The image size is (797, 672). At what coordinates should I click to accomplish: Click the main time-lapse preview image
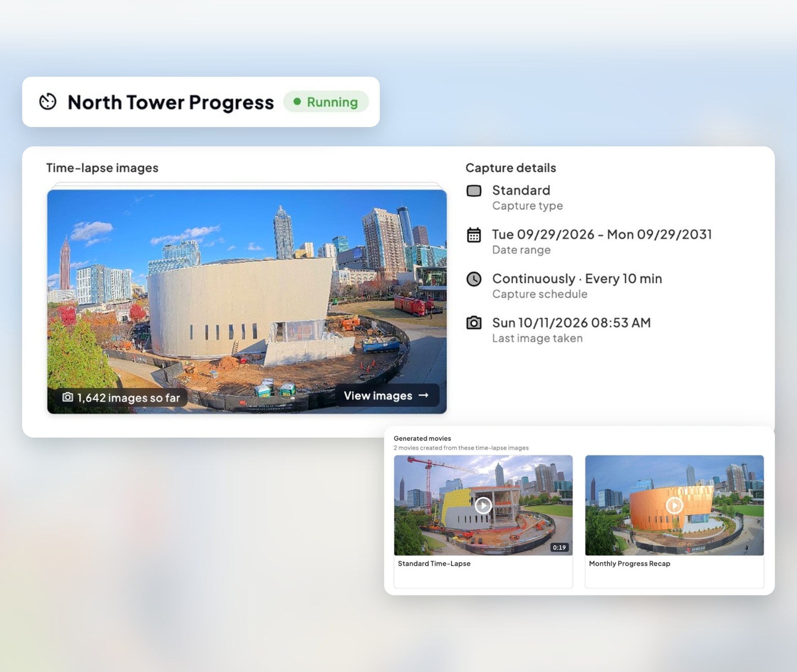[x=247, y=302]
